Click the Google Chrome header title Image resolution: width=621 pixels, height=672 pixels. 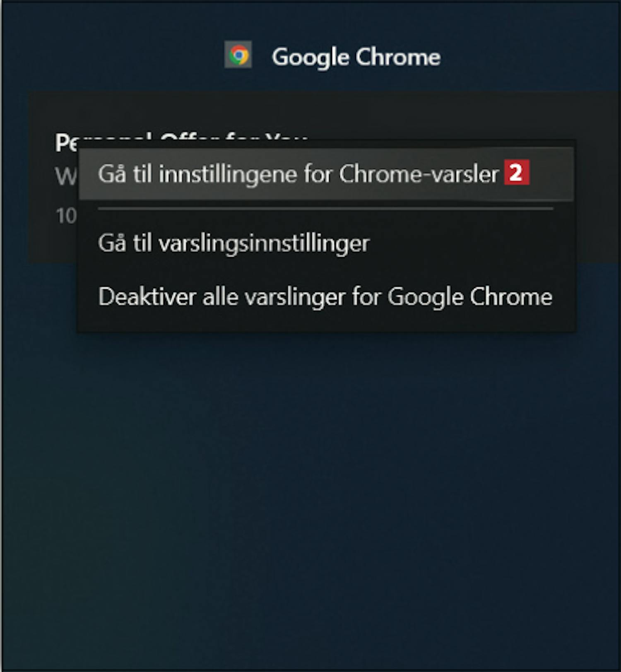coord(356,57)
